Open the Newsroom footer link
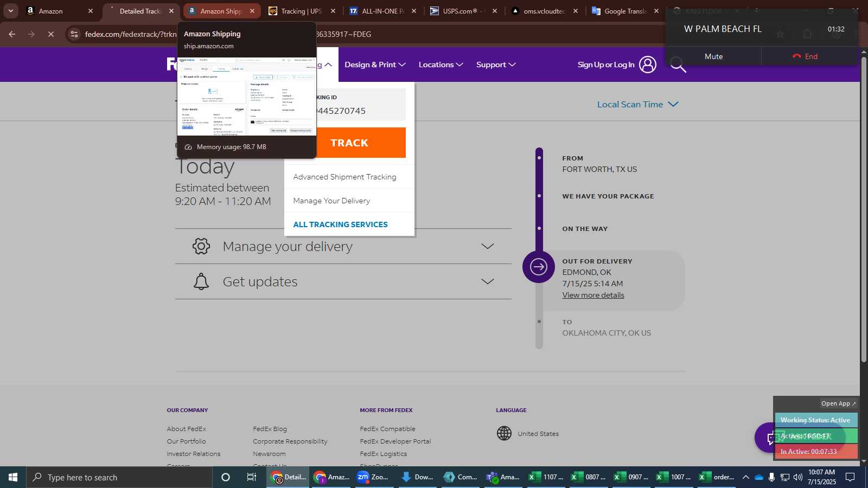 coord(269,454)
